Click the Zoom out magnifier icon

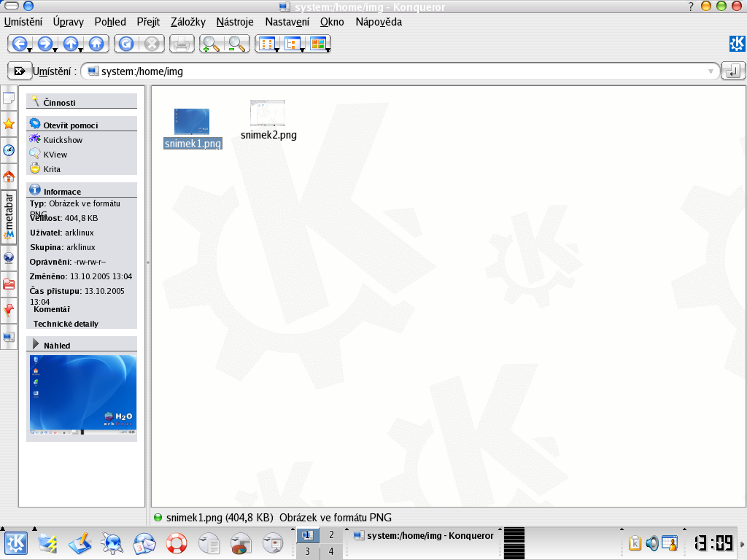[237, 44]
